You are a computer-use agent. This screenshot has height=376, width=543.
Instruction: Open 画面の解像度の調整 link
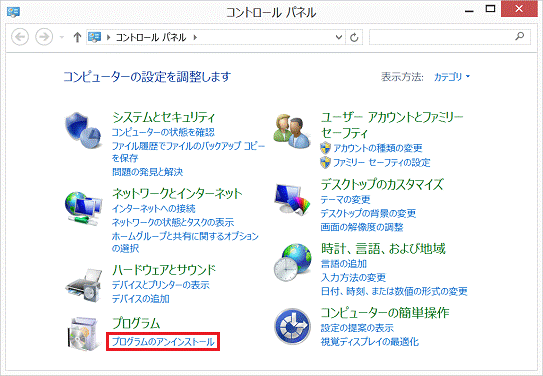pos(362,227)
